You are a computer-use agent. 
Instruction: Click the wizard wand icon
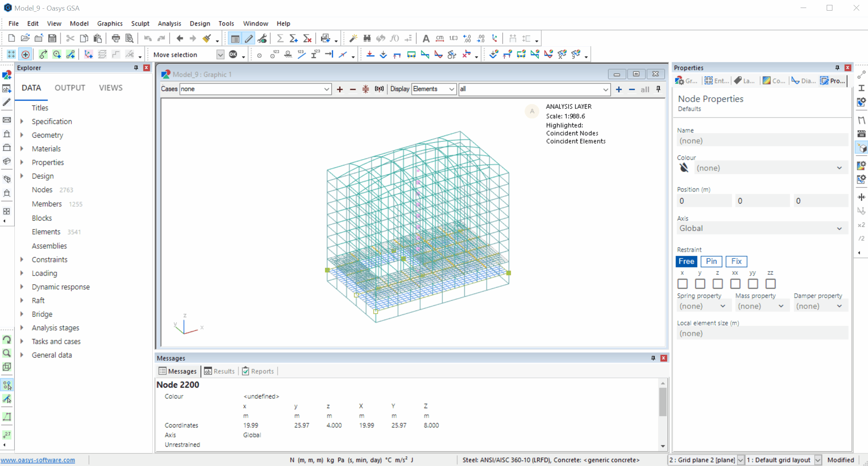point(353,38)
